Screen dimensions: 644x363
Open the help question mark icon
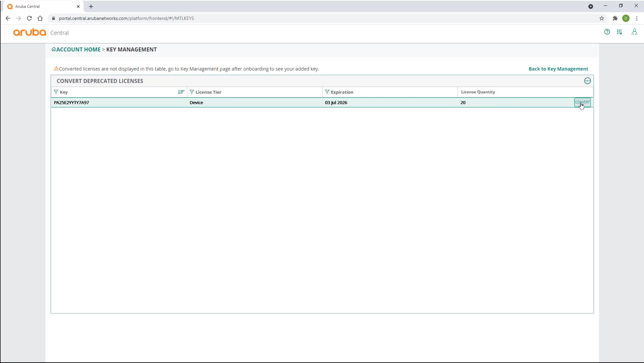tap(607, 32)
